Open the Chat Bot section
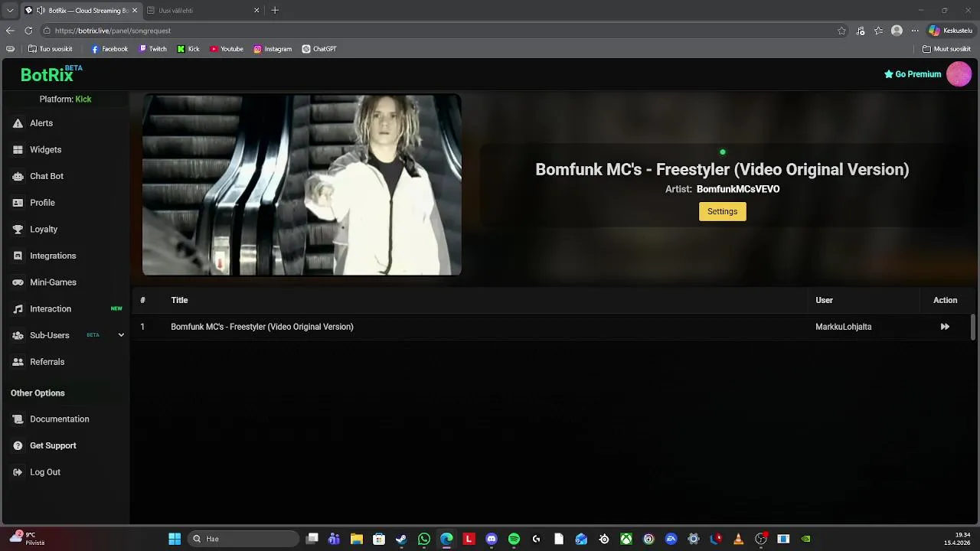The height and width of the screenshot is (551, 980). pos(46,176)
